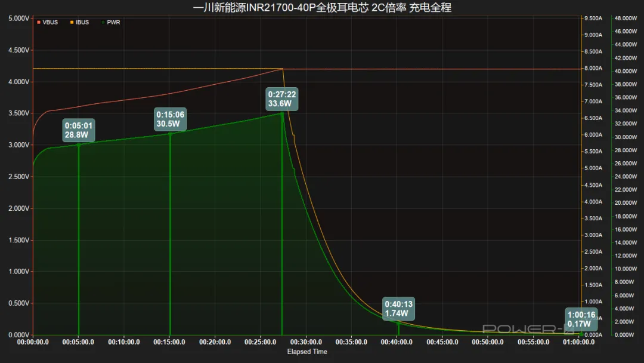Click the 10.000W power axis label
This screenshot has height=363, width=644.
tap(626, 269)
